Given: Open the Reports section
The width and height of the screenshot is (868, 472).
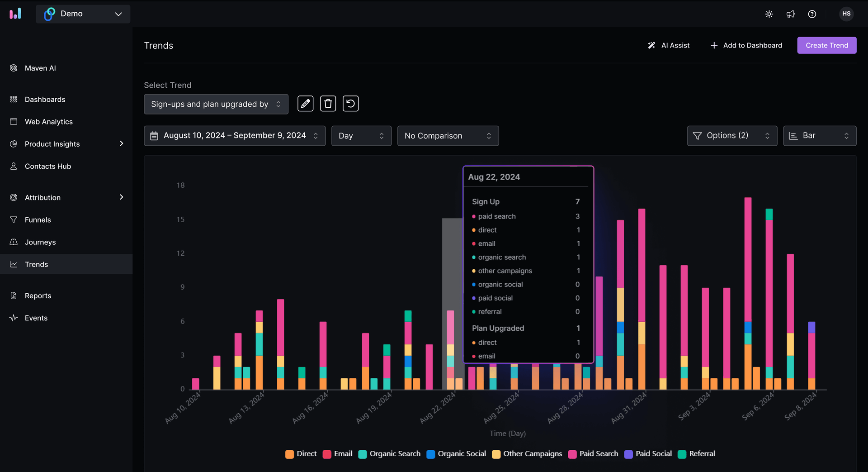Looking at the screenshot, I should (x=38, y=295).
